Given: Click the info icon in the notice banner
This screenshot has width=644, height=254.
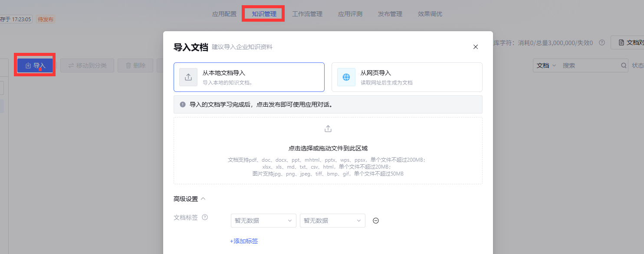Looking at the screenshot, I should pos(183,104).
